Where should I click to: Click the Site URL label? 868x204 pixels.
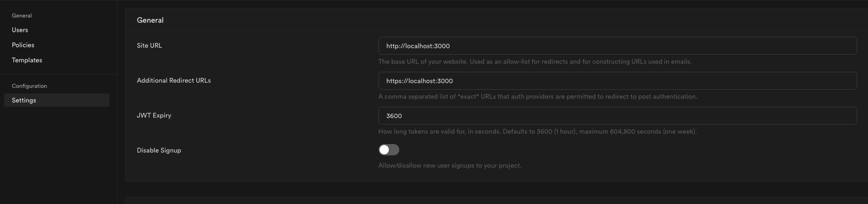click(149, 45)
